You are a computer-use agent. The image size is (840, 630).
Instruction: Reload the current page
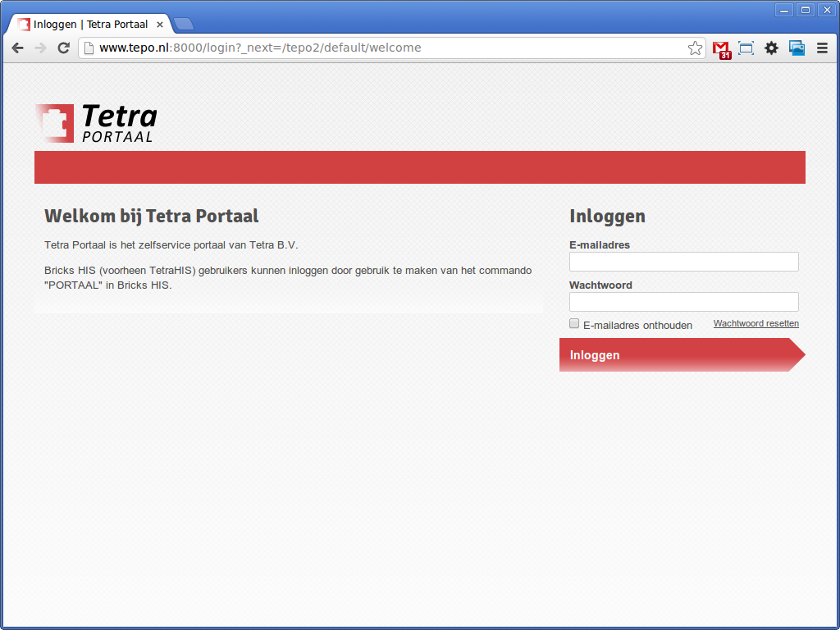63,48
